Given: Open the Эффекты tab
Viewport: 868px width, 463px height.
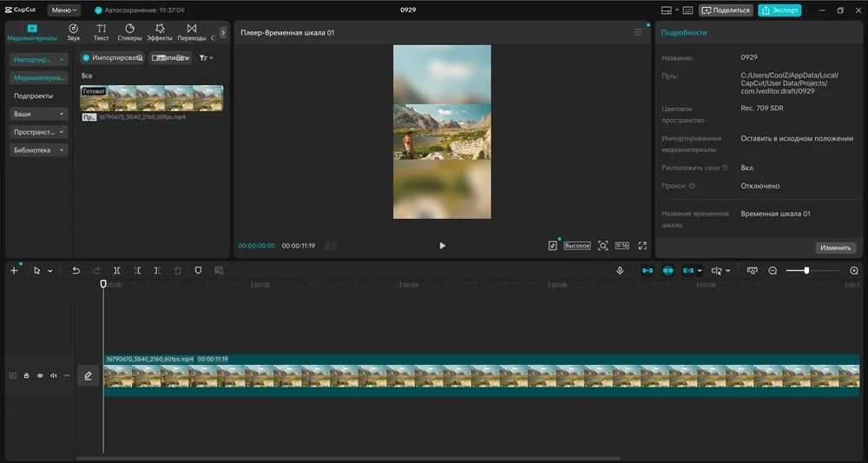Looking at the screenshot, I should [x=160, y=32].
